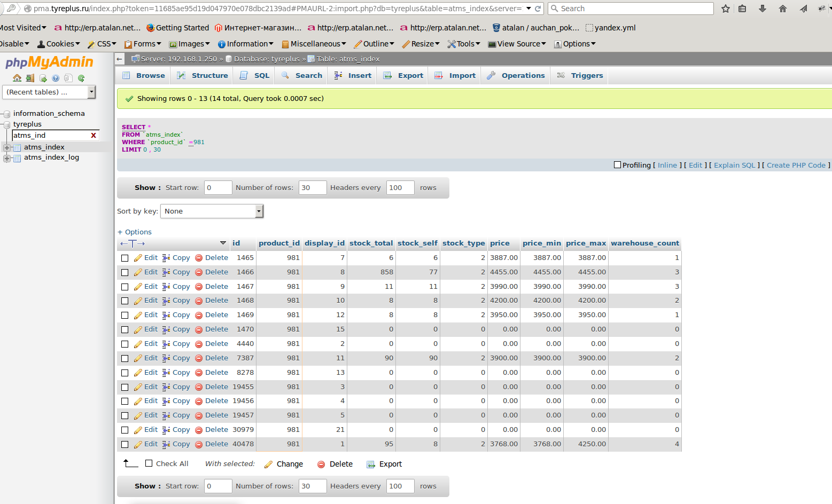Select the checkbox for row id 1466
Viewport: 832px width, 504px height.
click(x=125, y=272)
